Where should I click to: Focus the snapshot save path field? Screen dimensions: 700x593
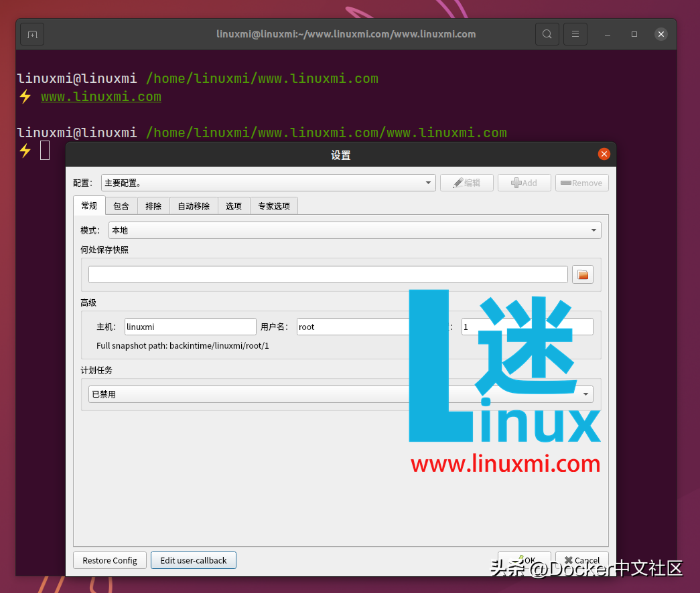point(328,274)
